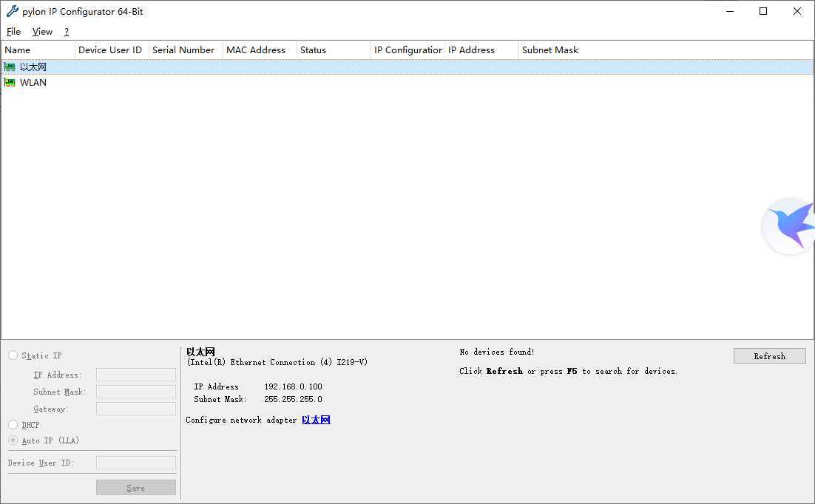Click the Gateway input field
Image resolution: width=815 pixels, height=504 pixels.
(x=136, y=409)
